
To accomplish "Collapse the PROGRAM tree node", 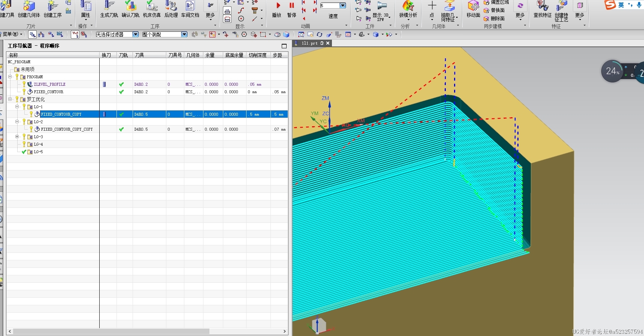I will (10, 77).
